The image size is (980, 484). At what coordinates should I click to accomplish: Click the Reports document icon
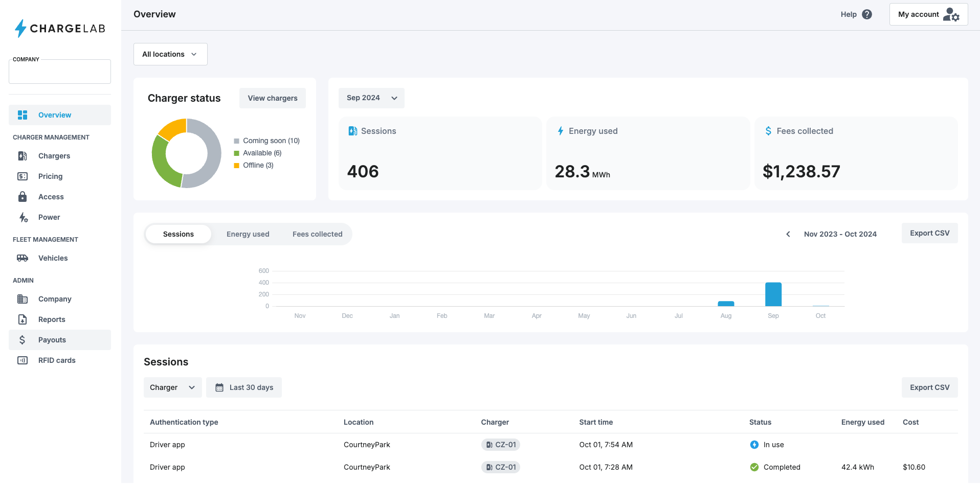point(23,319)
